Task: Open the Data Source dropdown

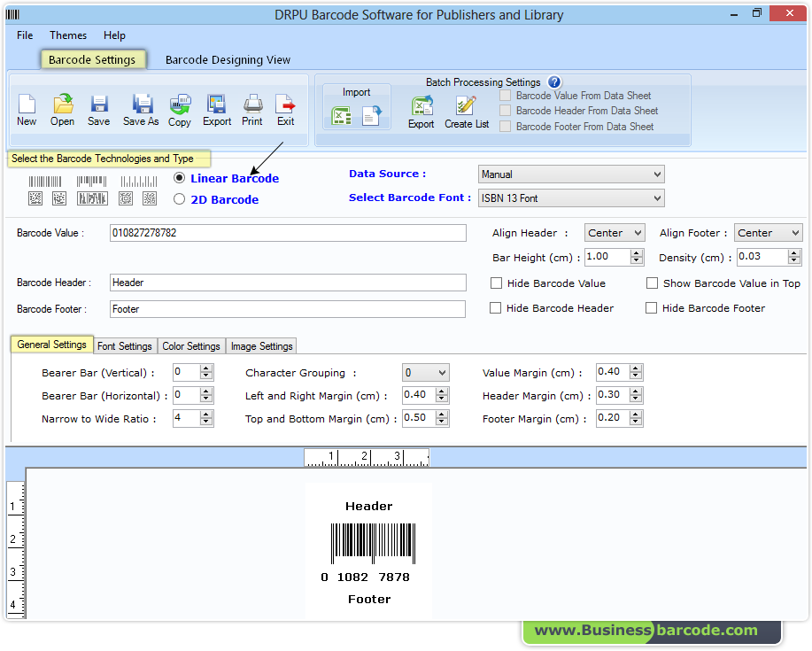Action: [571, 174]
